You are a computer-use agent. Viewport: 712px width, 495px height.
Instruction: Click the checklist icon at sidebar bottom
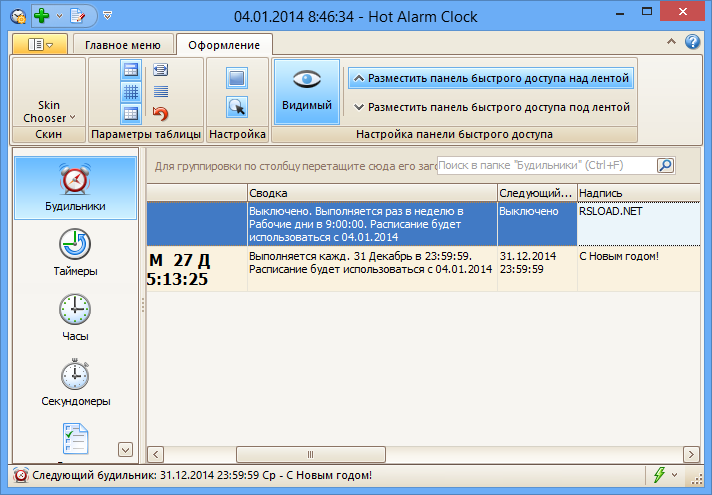(75, 439)
